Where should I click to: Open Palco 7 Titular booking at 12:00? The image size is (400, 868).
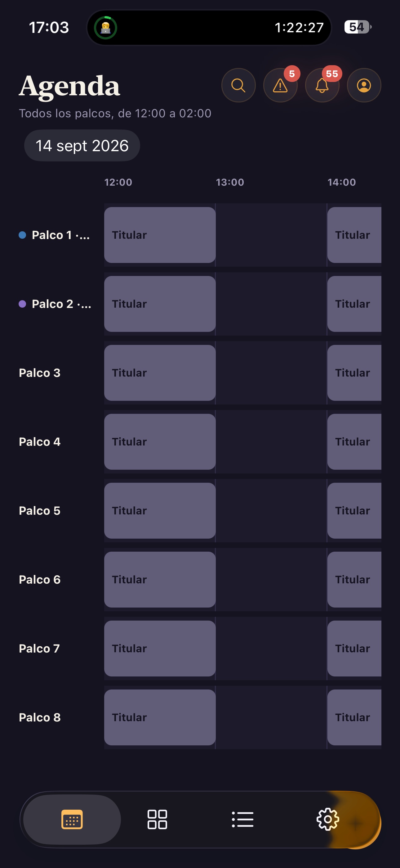point(160,648)
